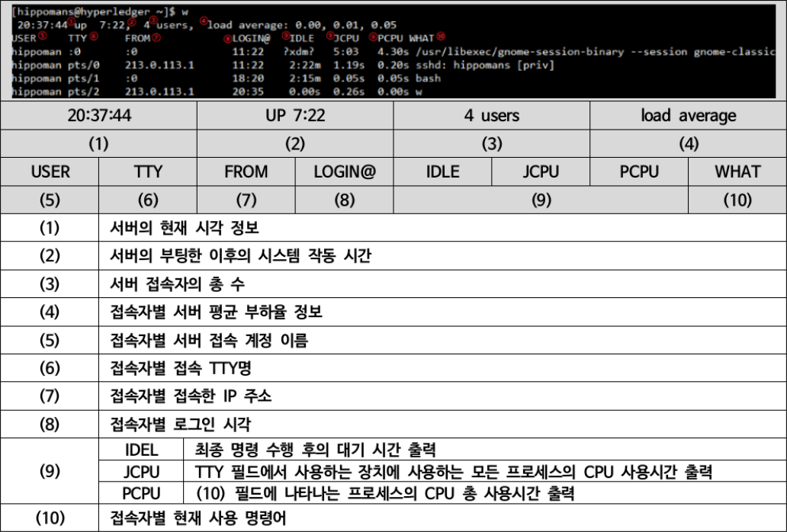The height and width of the screenshot is (532, 787).
Task: Click 'JCPU' sub-label in description row (9)
Action: pos(141,472)
